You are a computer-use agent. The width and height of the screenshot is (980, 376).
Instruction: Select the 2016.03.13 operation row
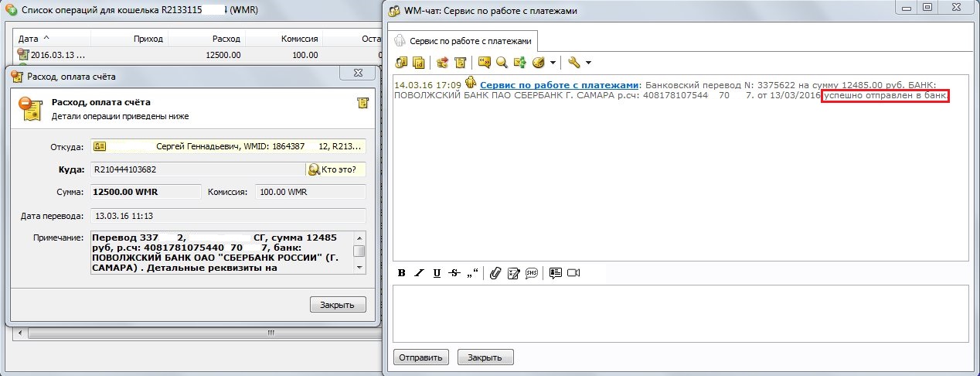click(x=198, y=55)
